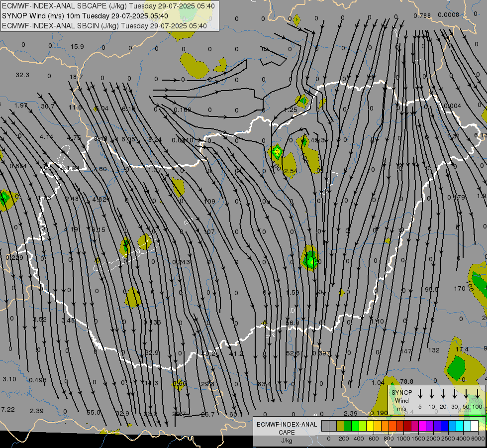Viewport: 487px width, 448px height.
Task: Select the pure yellow CAPE legend swatch
Action: pos(370,426)
